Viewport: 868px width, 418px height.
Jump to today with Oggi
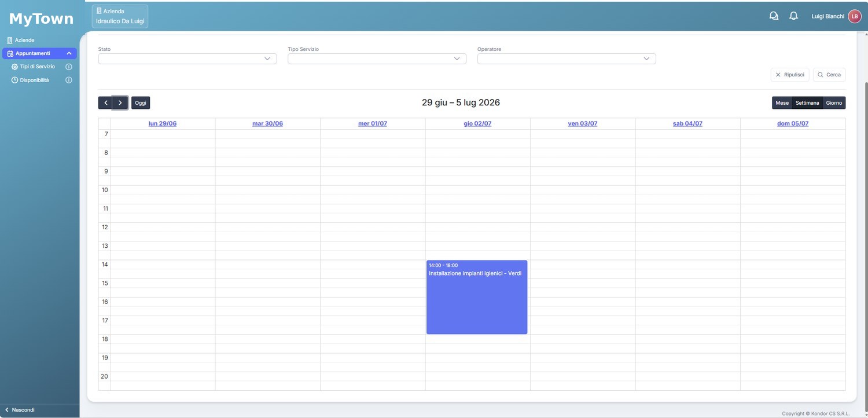141,102
